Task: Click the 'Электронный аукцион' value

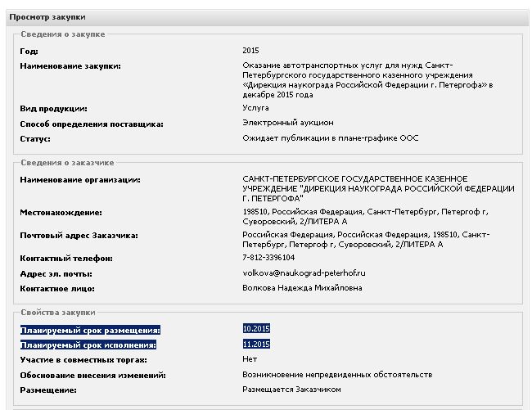Action: [288, 123]
